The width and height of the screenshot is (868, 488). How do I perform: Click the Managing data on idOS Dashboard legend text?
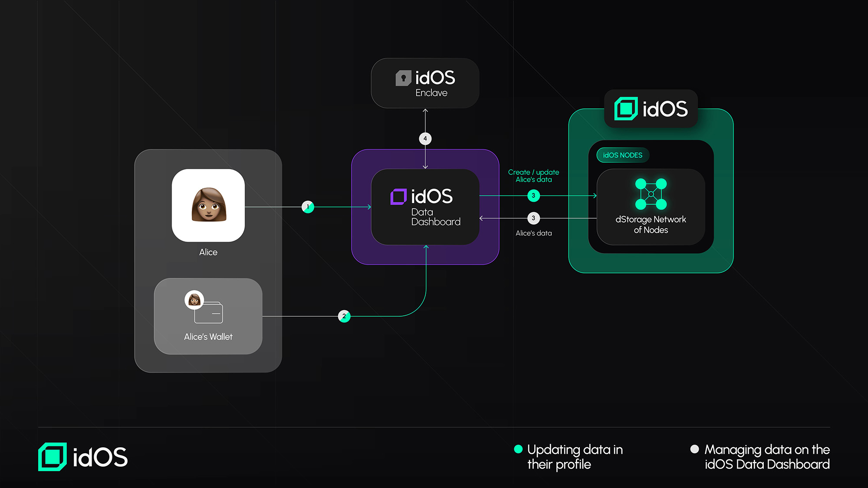pos(767,457)
